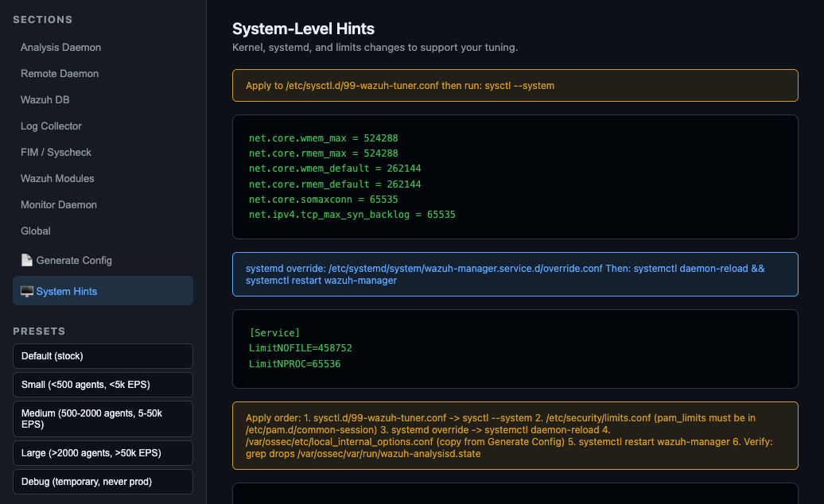Click the document icon beside Generate Config
Image resolution: width=824 pixels, height=504 pixels.
(x=27, y=261)
